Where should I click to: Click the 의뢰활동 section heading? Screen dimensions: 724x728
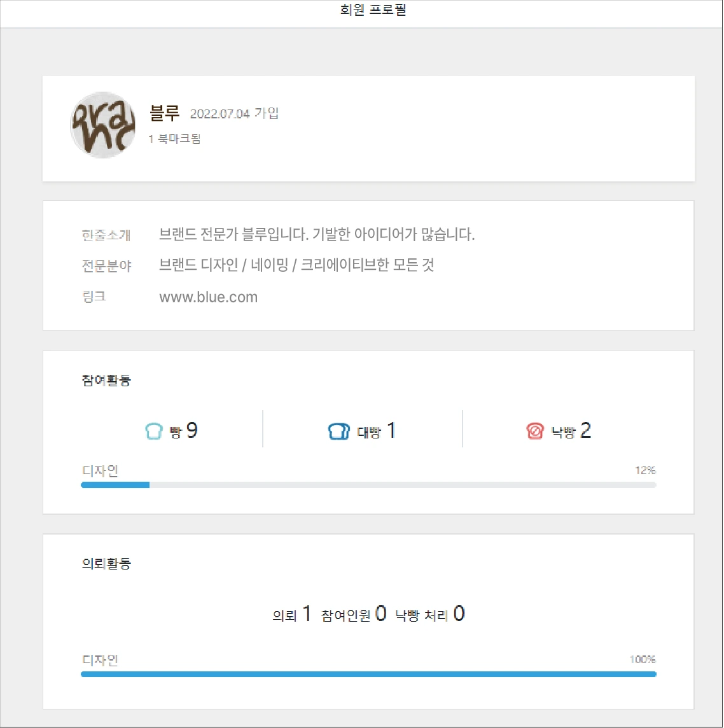click(x=106, y=563)
